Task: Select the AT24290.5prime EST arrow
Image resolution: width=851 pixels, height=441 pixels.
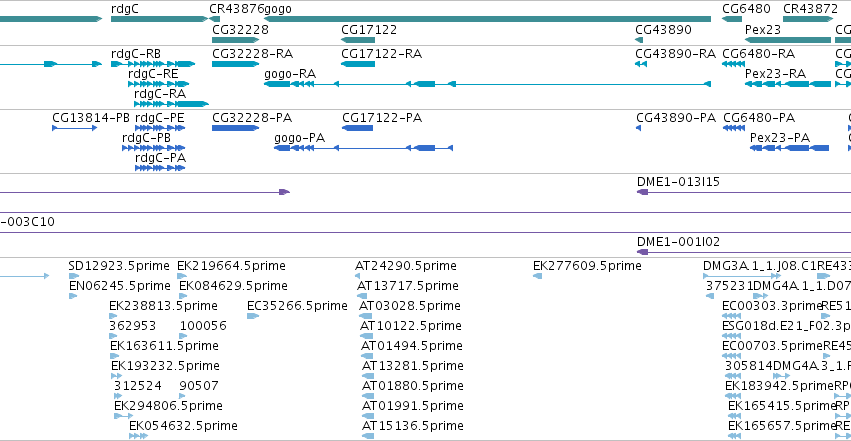Action: (x=357, y=276)
